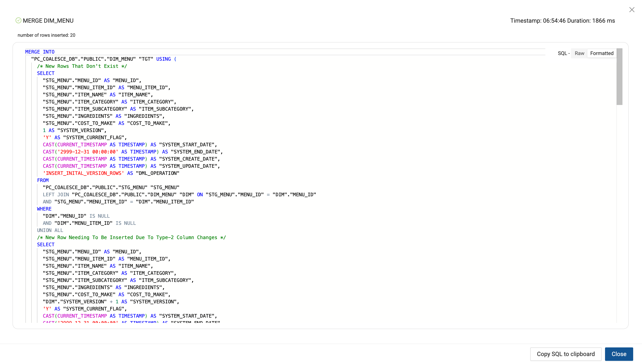Image resolution: width=642 pixels, height=364 pixels.
Task: Click the New Rows That Don't Exist comment
Action: tap(82, 66)
